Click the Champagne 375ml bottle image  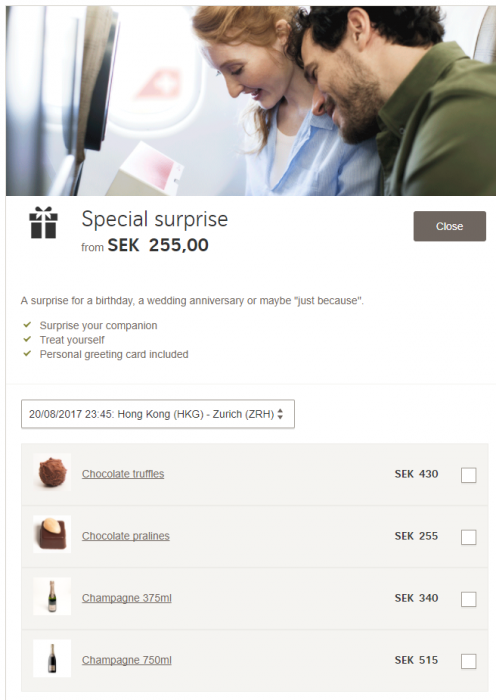pos(52,596)
